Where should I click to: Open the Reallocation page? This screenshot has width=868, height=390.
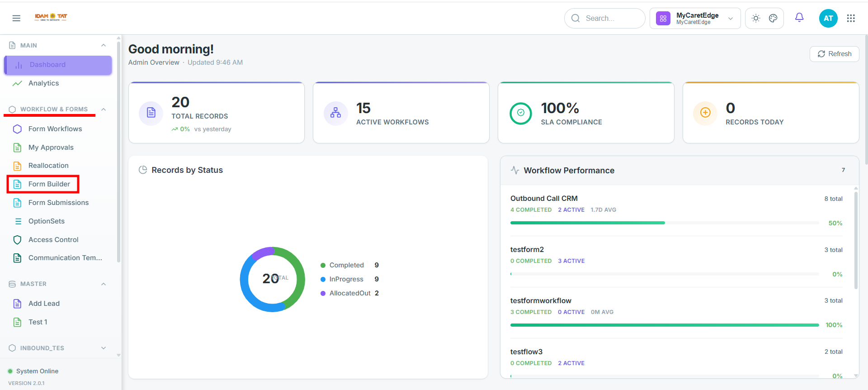[58, 166]
